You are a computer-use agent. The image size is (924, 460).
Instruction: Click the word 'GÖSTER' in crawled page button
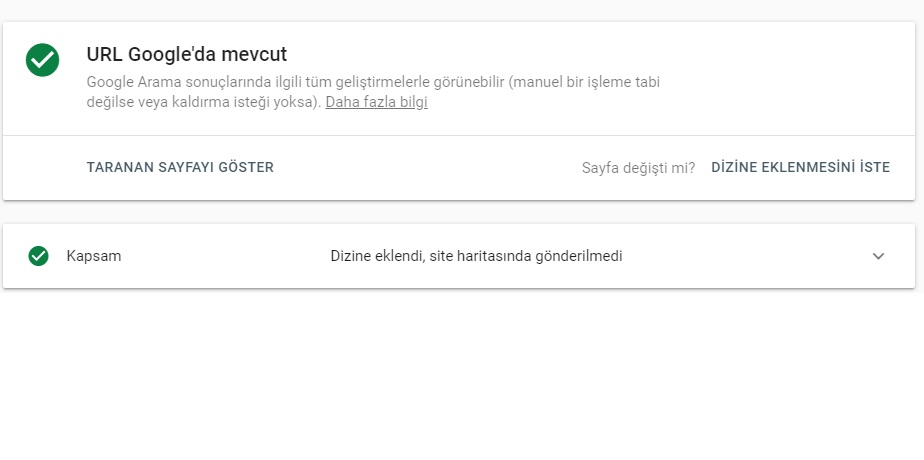[246, 167]
